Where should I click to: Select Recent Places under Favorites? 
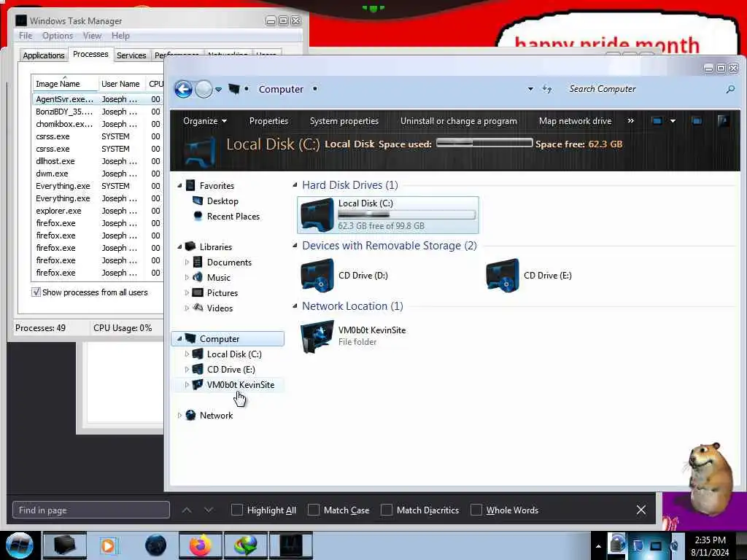tap(233, 216)
